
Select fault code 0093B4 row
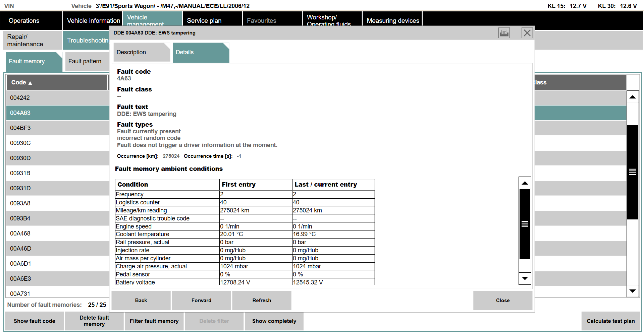click(58, 218)
